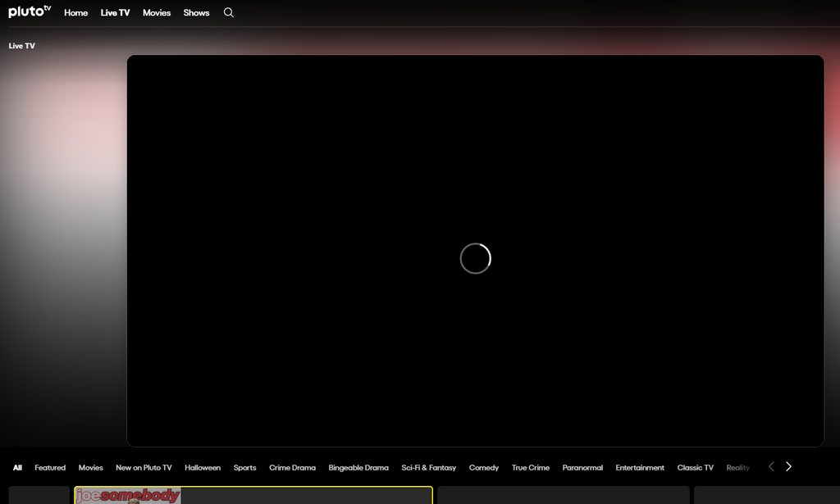Open Live TV in top navigation
840x504 pixels.
pos(115,13)
